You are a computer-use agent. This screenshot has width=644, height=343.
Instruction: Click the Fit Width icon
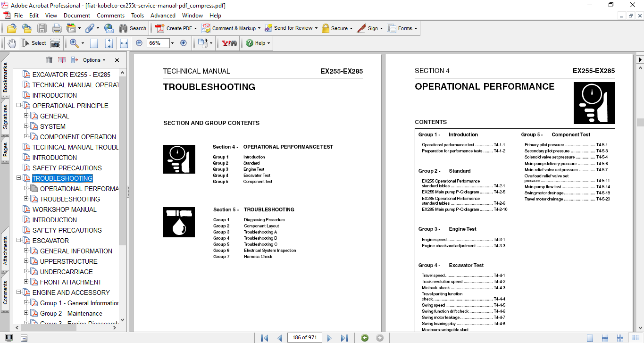coord(124,43)
